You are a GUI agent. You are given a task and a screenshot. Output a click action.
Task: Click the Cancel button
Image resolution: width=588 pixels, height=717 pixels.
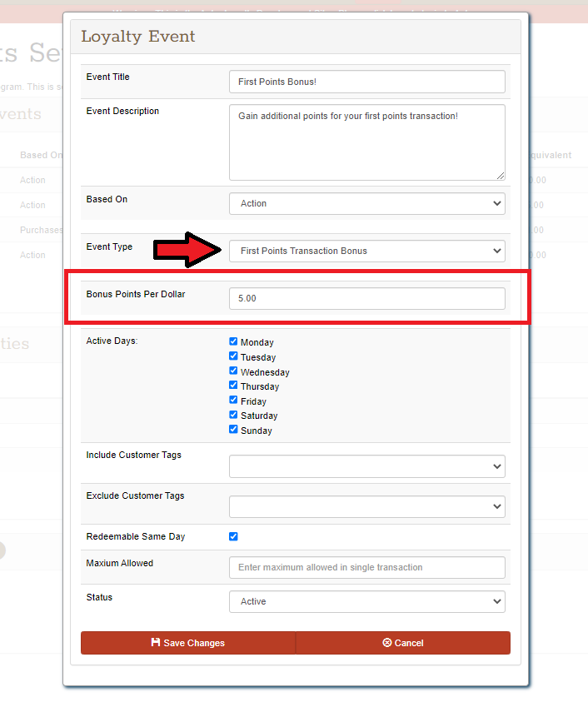point(403,643)
